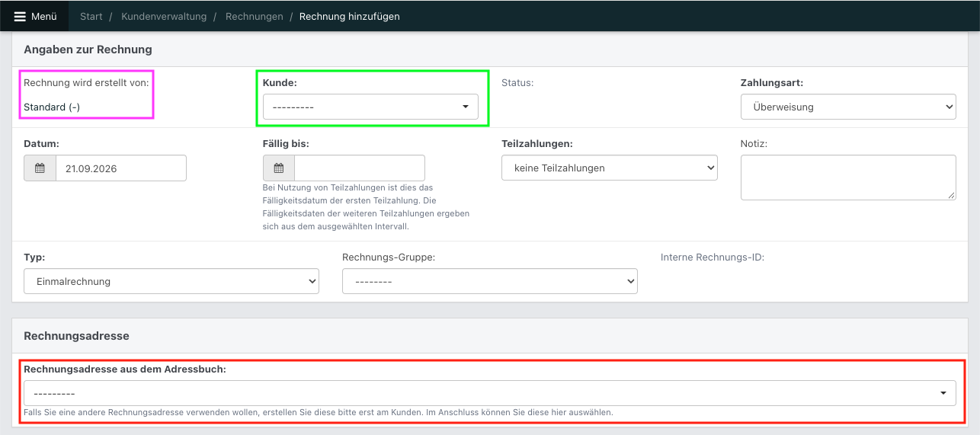
Task: Open the hamburger Menü button
Action: (x=35, y=16)
